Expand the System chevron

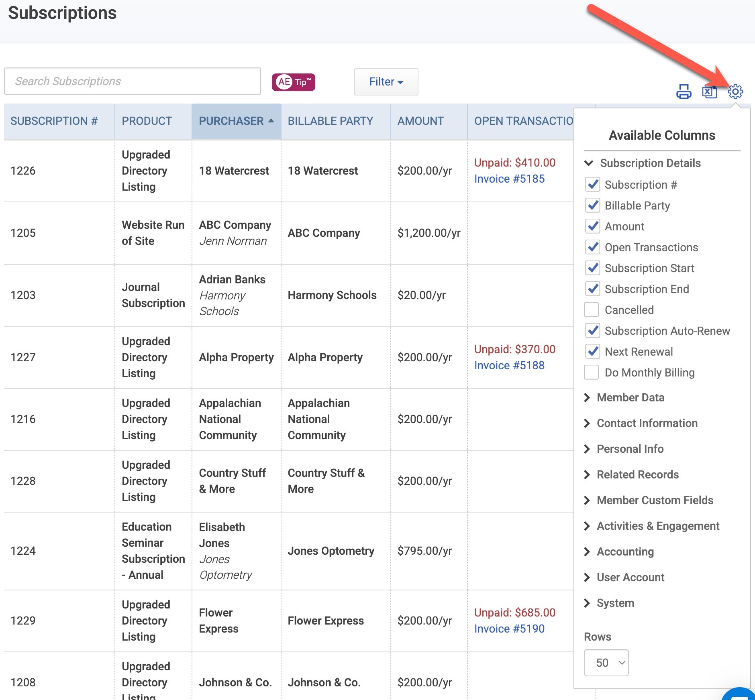(587, 603)
